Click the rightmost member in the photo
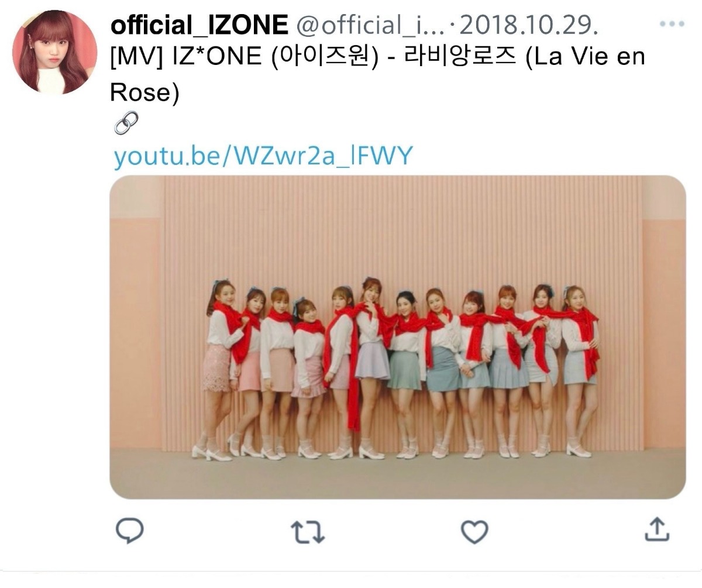702x588 pixels. click(x=580, y=370)
